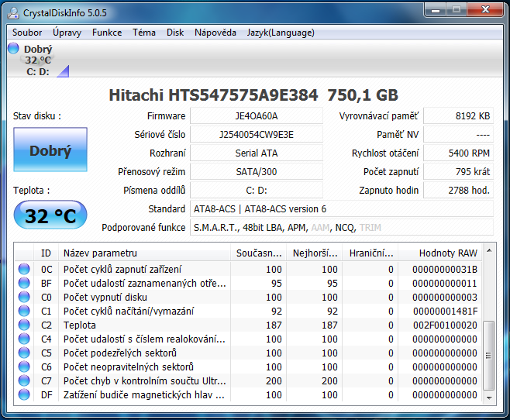This screenshot has width=510, height=420.
Task: Open the Funkce menu
Action: point(107,33)
